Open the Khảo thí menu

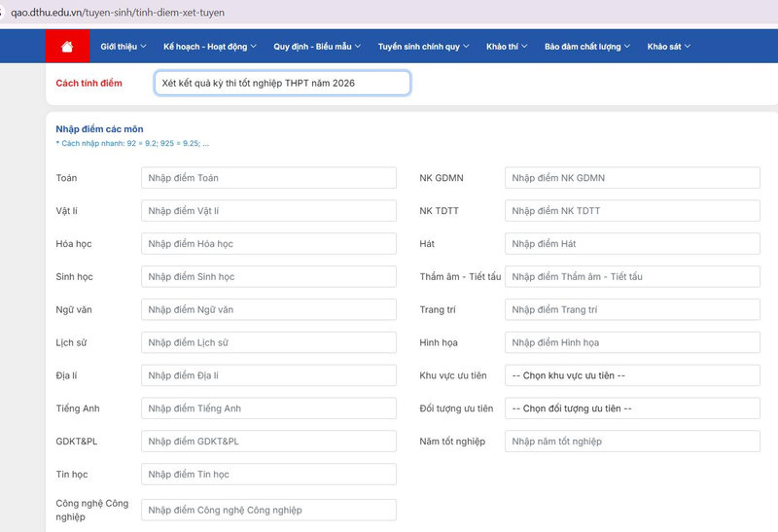[507, 46]
